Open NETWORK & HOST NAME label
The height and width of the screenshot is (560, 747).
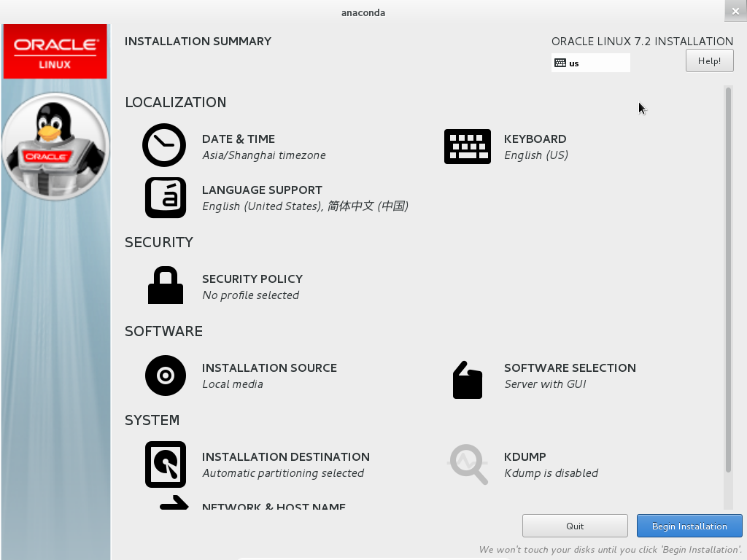point(274,506)
